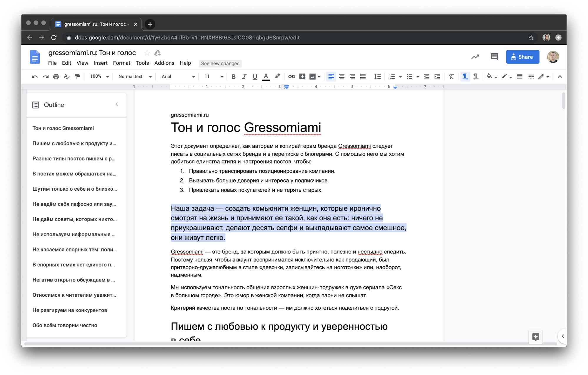The image size is (588, 375).
Task: Open line spacing options icon
Action: (377, 77)
